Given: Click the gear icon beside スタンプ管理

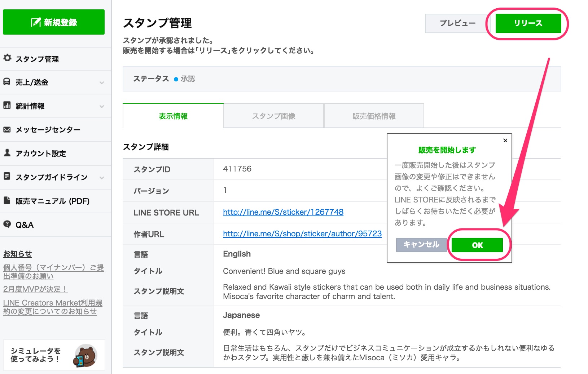Looking at the screenshot, I should coord(7,58).
